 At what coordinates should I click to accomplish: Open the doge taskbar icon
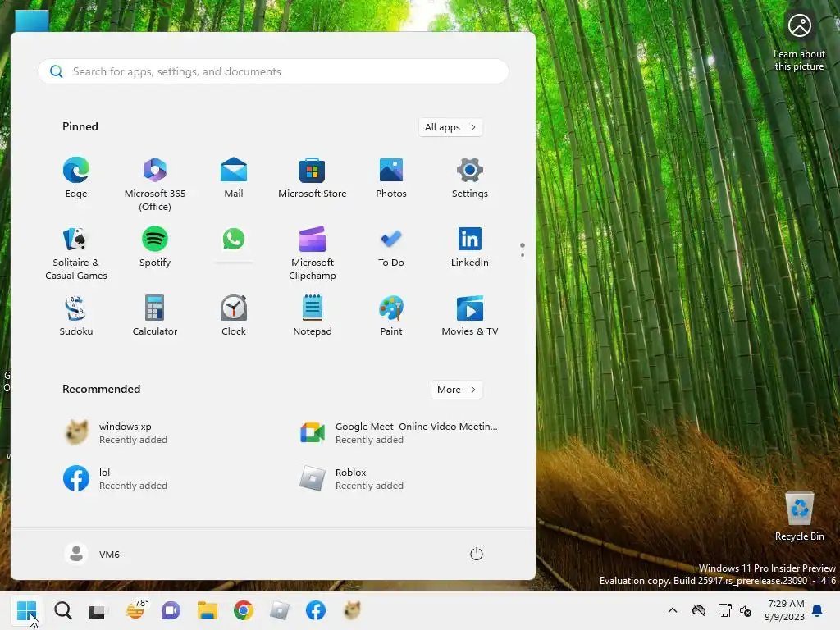352,610
